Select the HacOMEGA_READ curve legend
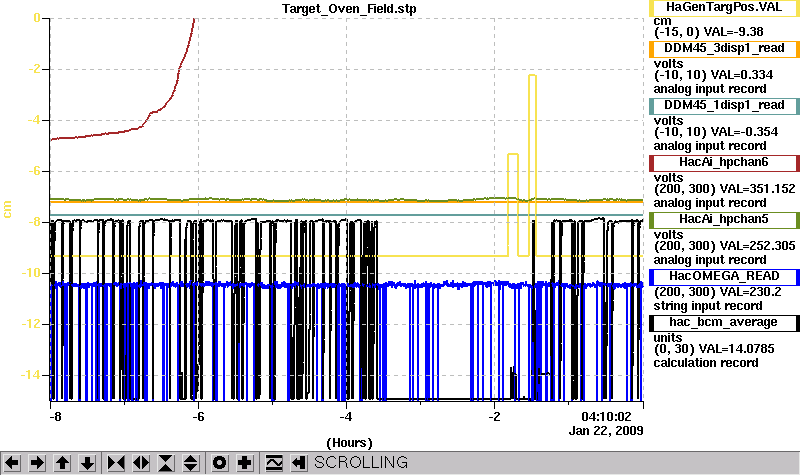800x475 pixels. pyautogui.click(x=724, y=277)
